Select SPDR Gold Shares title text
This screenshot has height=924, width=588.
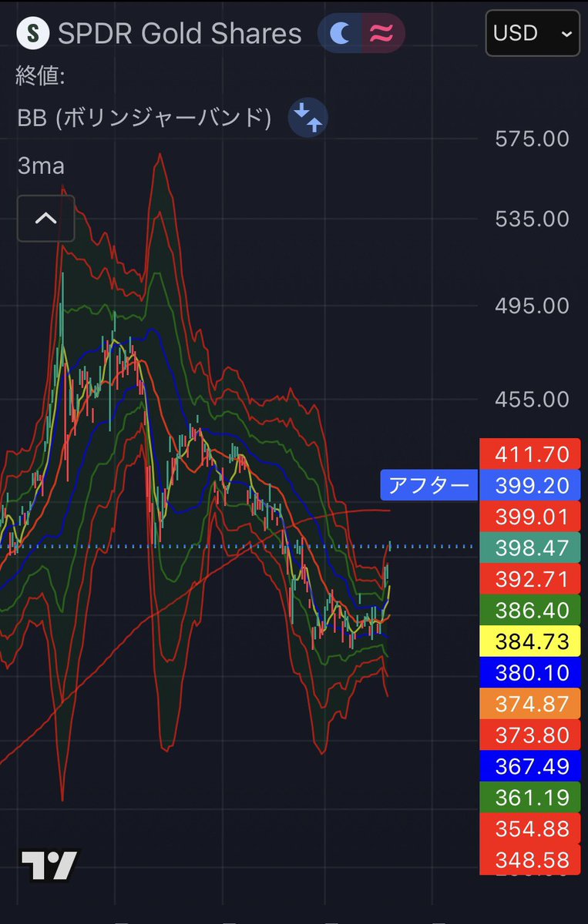pos(180,33)
